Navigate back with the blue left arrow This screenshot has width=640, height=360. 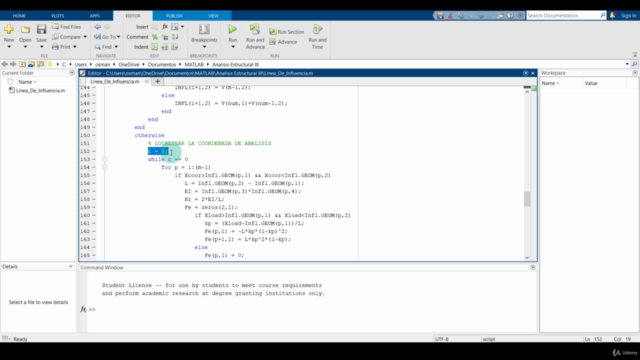(97, 27)
